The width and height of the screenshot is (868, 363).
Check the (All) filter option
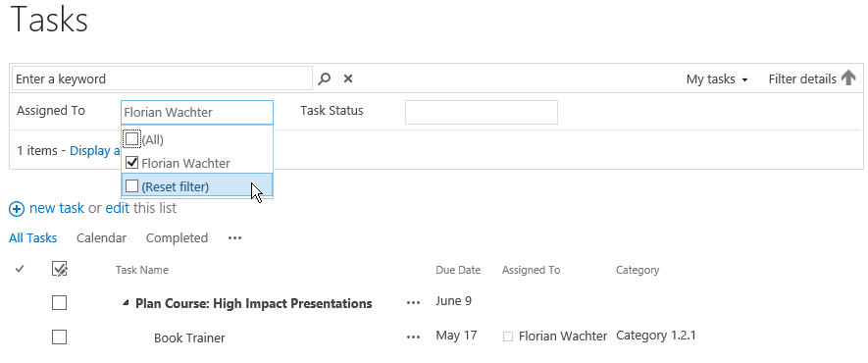tap(131, 139)
